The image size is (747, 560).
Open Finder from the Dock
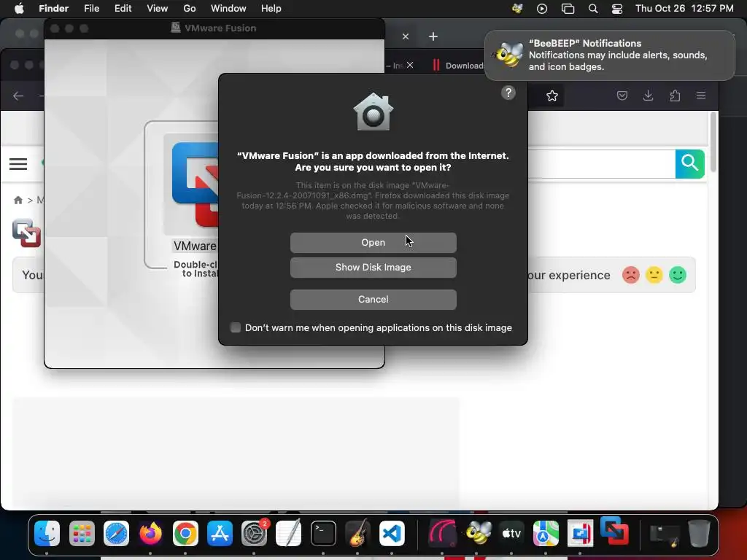coord(47,533)
